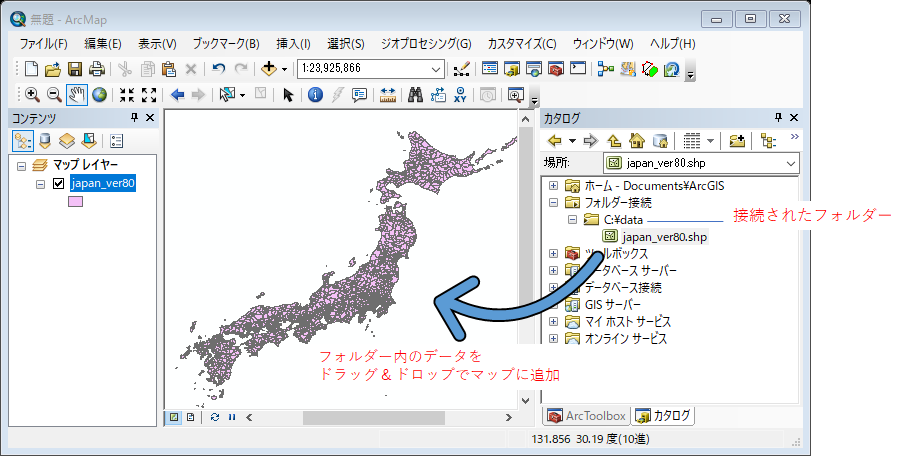Screen dimensions: 906x456
Task: Expand オンライン サービス node
Action: point(554,338)
